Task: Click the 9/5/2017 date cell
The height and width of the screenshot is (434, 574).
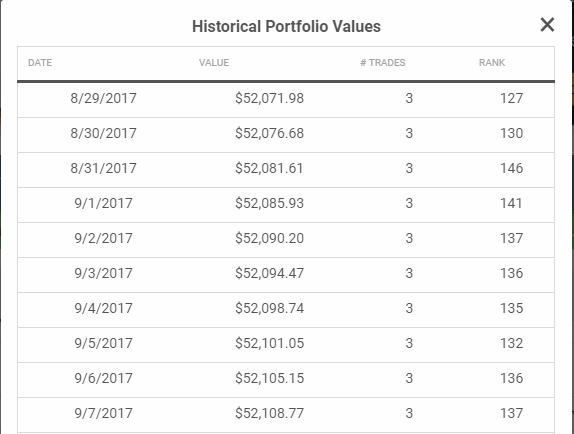Action: coord(103,343)
